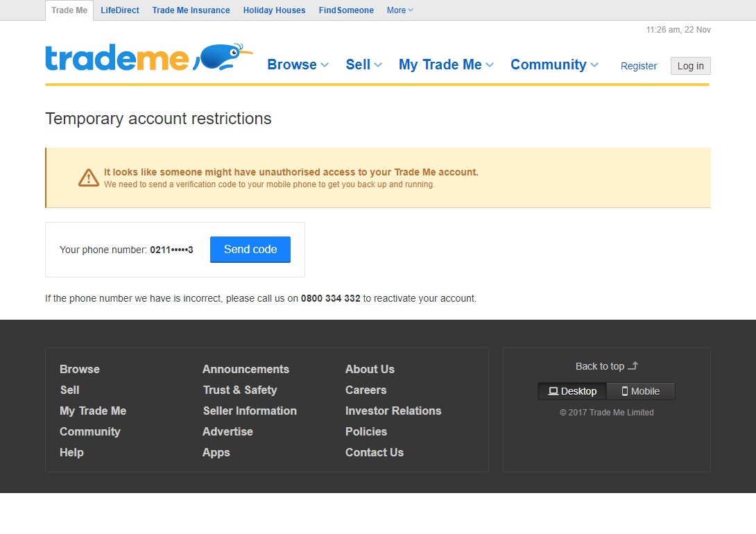
Task: Expand the More dropdown in top bar
Action: [x=400, y=10]
